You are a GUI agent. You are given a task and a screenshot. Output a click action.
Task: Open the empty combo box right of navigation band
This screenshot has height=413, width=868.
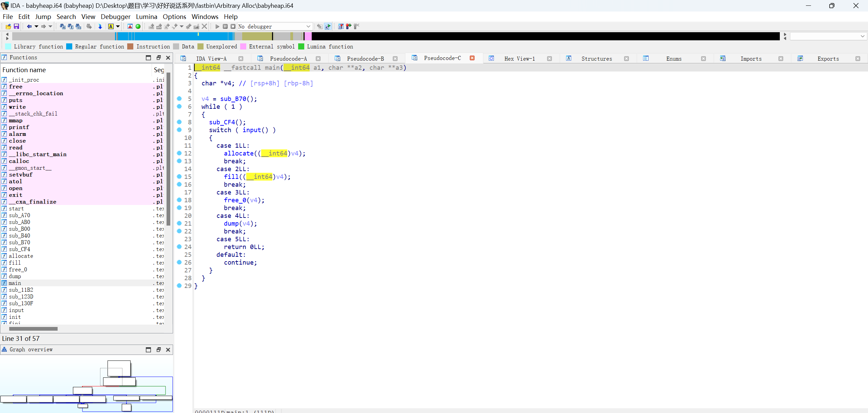828,36
